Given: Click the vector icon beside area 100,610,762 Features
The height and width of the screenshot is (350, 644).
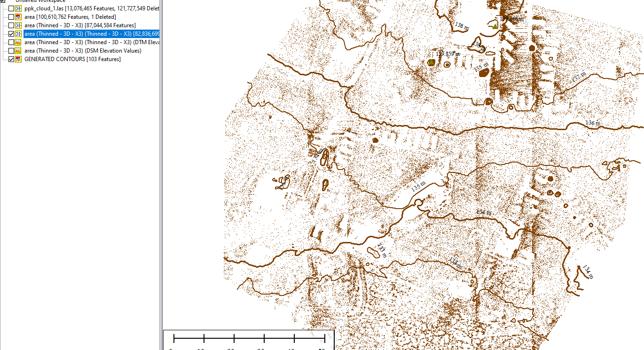Looking at the screenshot, I should 18,17.
